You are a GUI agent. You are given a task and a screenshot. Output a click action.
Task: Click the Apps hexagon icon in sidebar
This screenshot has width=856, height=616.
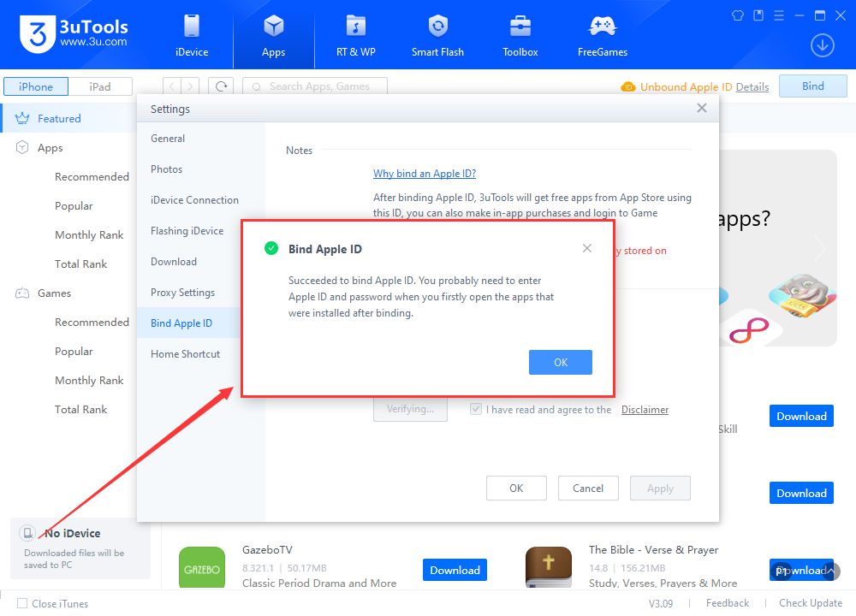(22, 147)
